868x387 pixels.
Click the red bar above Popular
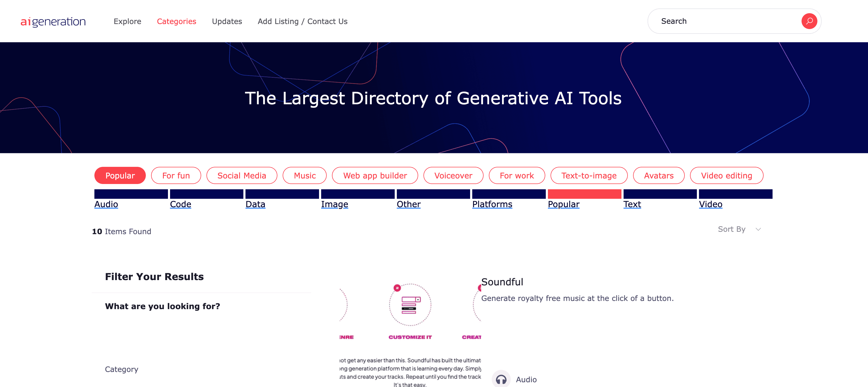coord(585,194)
